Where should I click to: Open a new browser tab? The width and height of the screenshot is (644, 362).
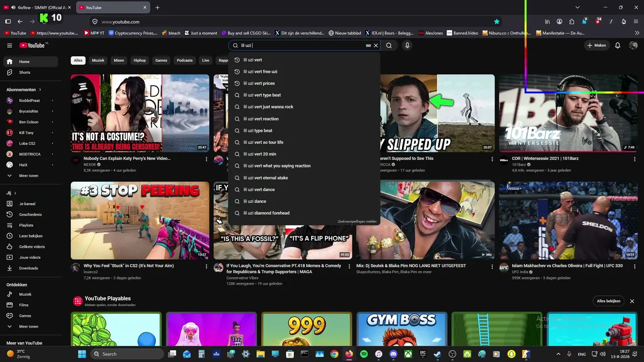[x=157, y=8]
